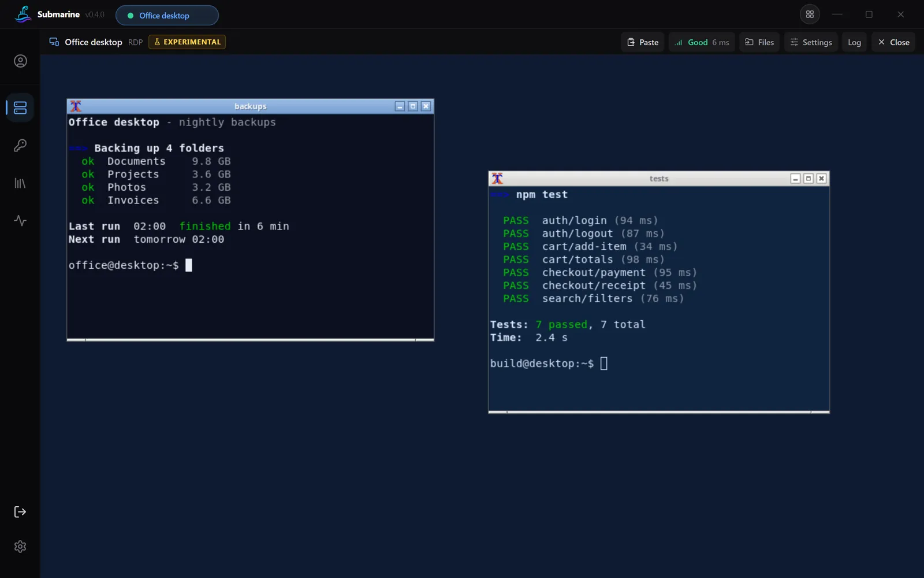Click the EXPERIMENTAL badge
This screenshot has width=924, height=578.
pyautogui.click(x=187, y=42)
